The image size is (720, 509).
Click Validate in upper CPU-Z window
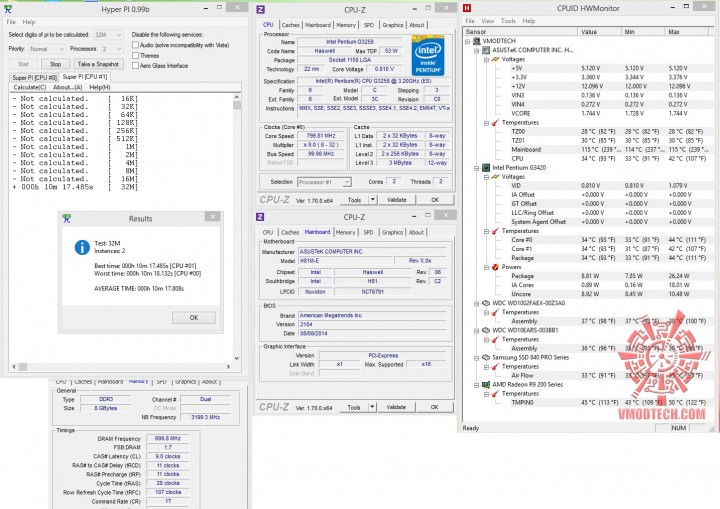click(397, 200)
